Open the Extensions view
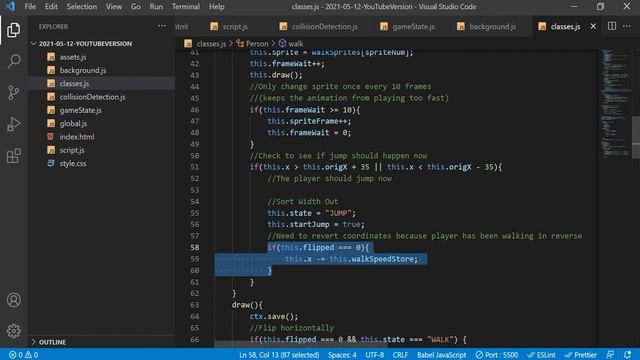Screen dimensions: 640x360 (13, 156)
